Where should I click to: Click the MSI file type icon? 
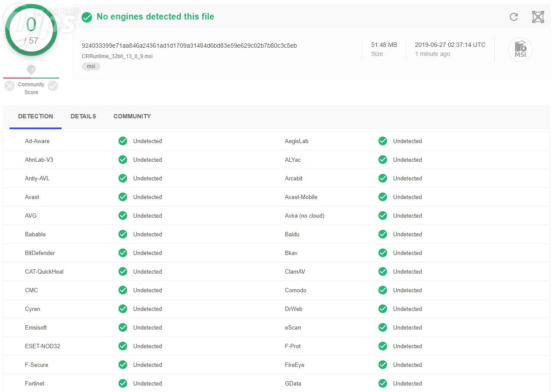520,49
